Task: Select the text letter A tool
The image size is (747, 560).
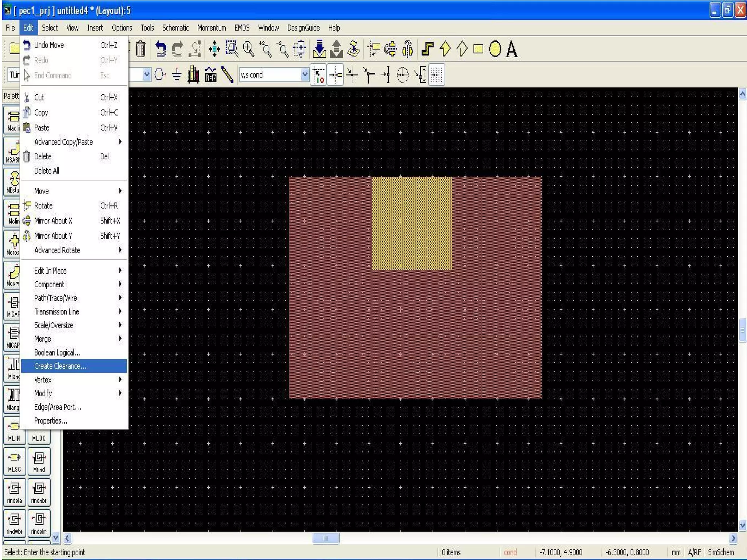Action: pyautogui.click(x=512, y=49)
